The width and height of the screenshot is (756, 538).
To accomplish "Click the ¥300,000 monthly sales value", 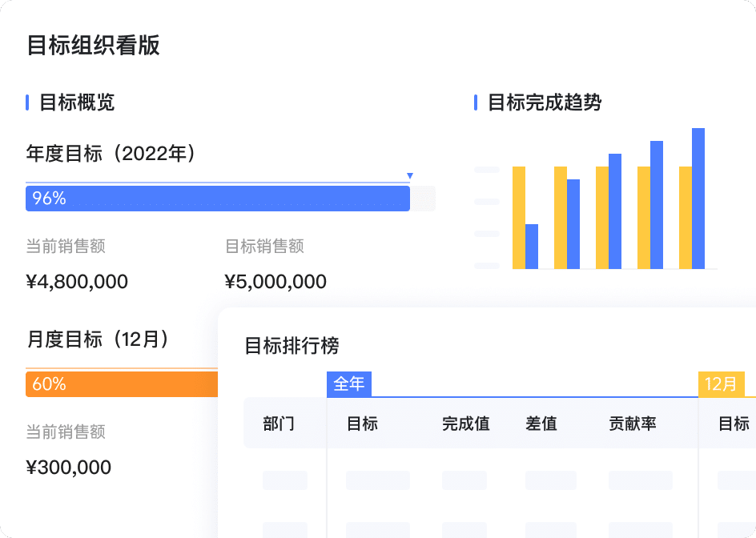I will coord(68,467).
